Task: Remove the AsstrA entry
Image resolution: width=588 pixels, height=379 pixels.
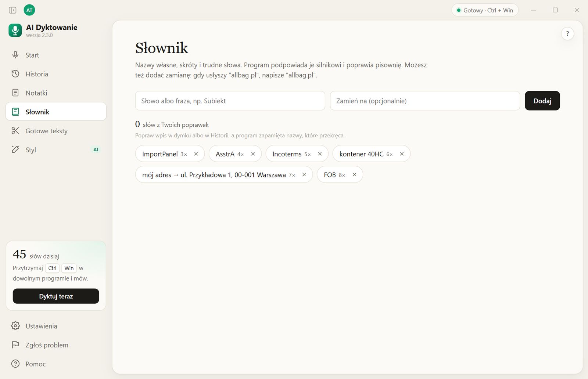Action: click(253, 154)
